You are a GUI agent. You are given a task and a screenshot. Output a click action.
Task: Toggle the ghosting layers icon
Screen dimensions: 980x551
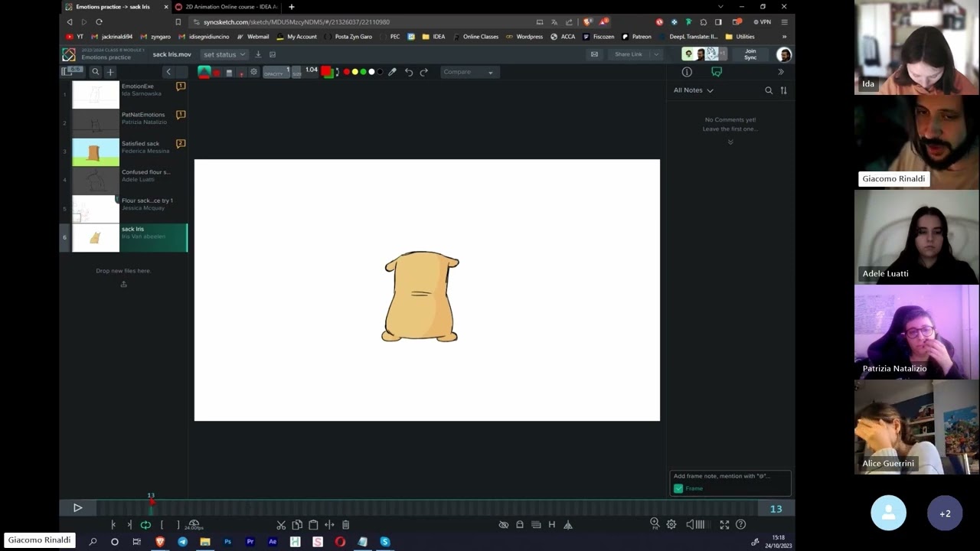536,525
